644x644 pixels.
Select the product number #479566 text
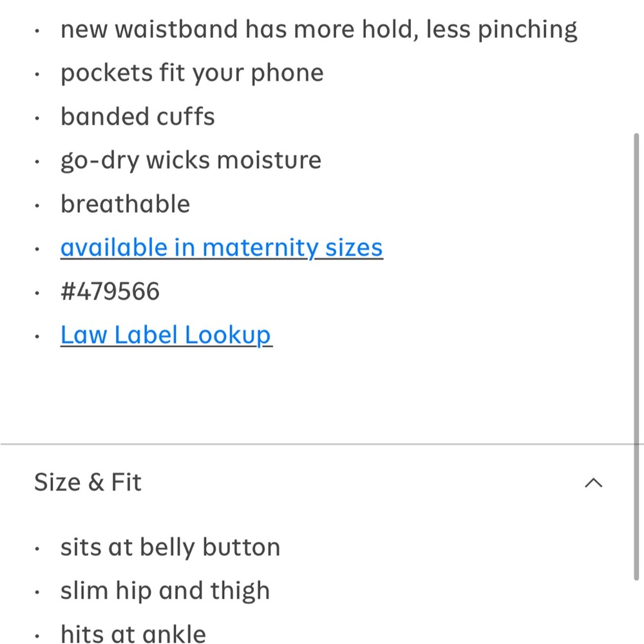[x=110, y=291]
